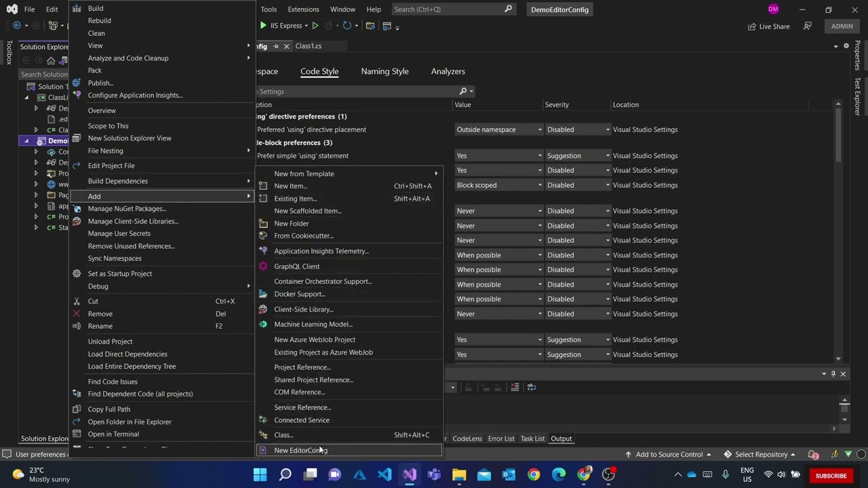Screen dimensions: 868x488
Task: Open 'using' directive placement value dropdown
Action: [x=499, y=129]
